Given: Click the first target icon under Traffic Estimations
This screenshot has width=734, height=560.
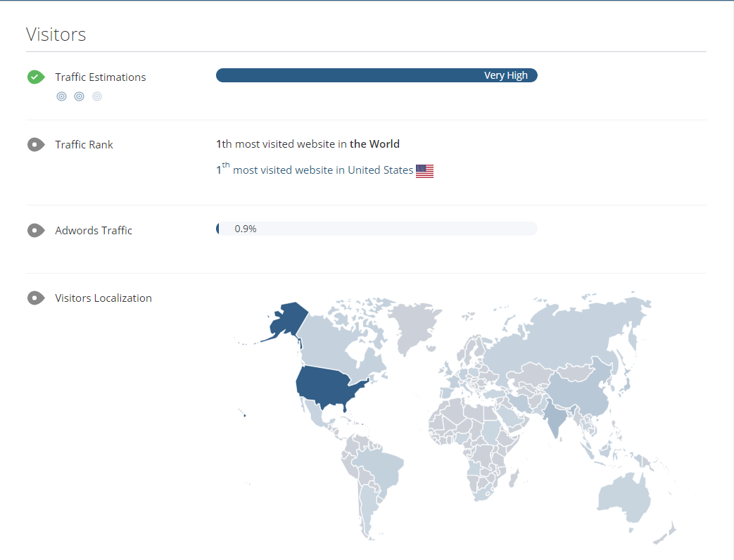Looking at the screenshot, I should click(x=62, y=96).
